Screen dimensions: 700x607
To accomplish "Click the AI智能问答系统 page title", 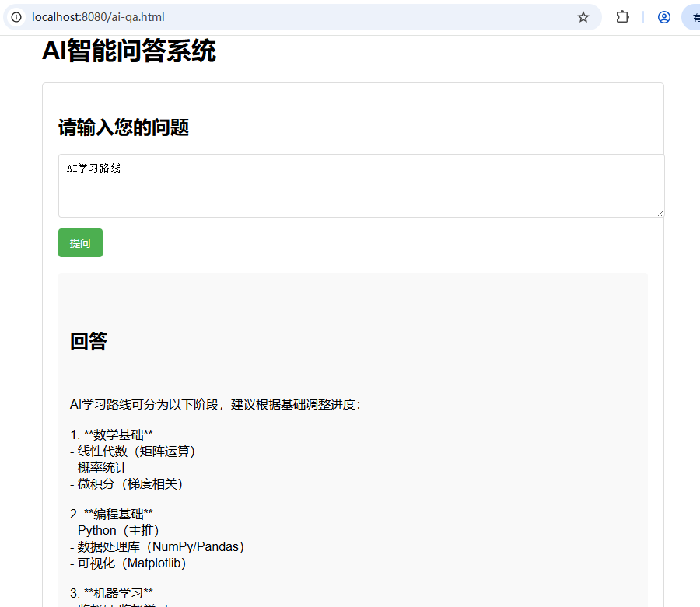I will (129, 51).
